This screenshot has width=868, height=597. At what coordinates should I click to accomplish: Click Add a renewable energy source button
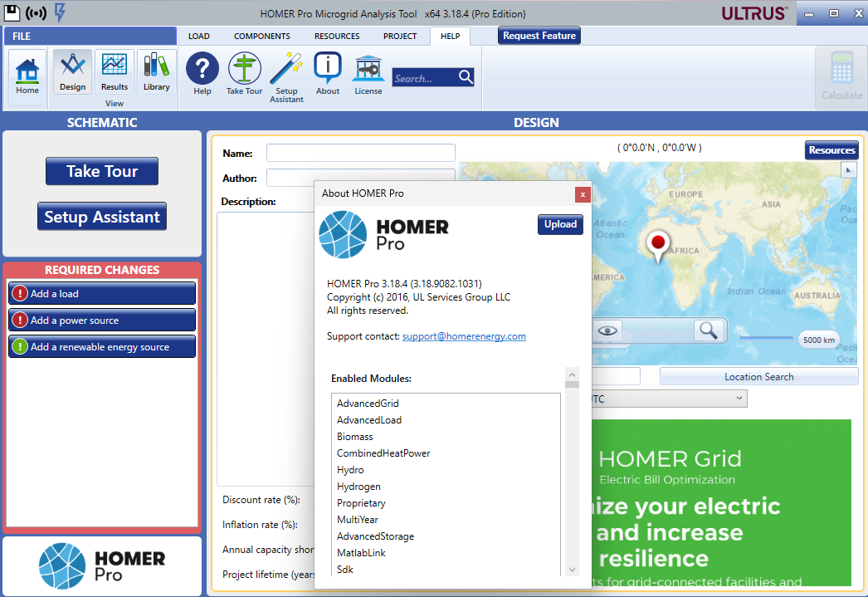(x=102, y=347)
